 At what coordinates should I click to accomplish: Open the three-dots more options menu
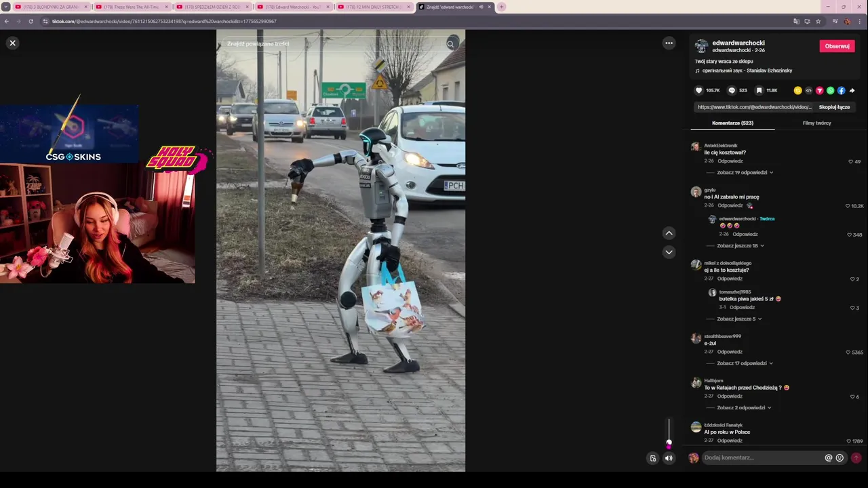(x=669, y=43)
